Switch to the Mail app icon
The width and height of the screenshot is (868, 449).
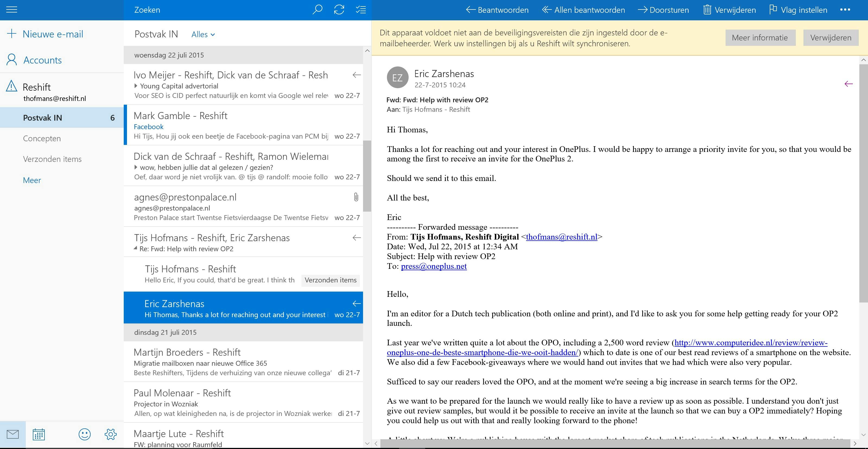(13, 435)
